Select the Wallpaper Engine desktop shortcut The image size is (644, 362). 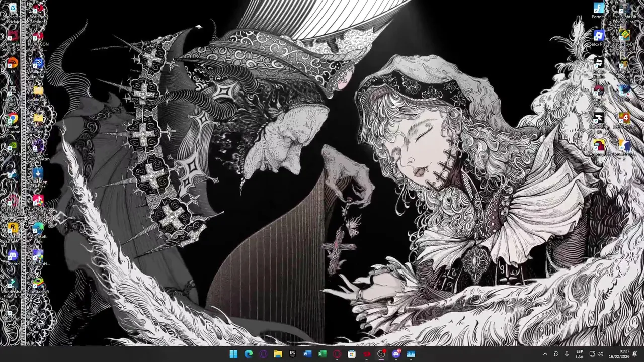pos(38,68)
